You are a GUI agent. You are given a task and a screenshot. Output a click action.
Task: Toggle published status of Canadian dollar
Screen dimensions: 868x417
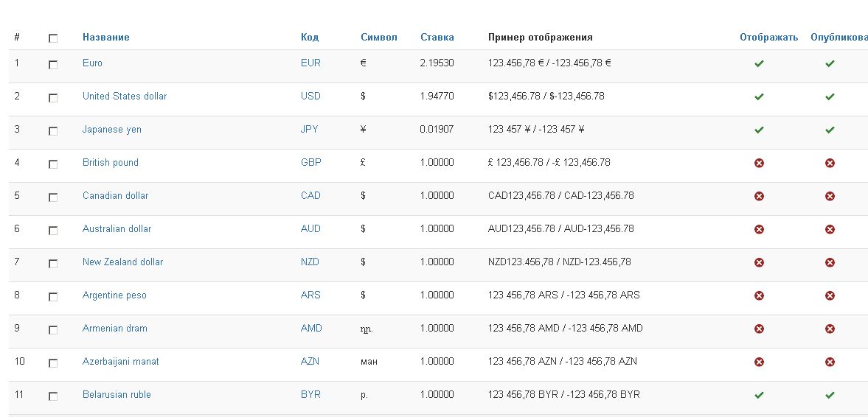[x=830, y=196]
